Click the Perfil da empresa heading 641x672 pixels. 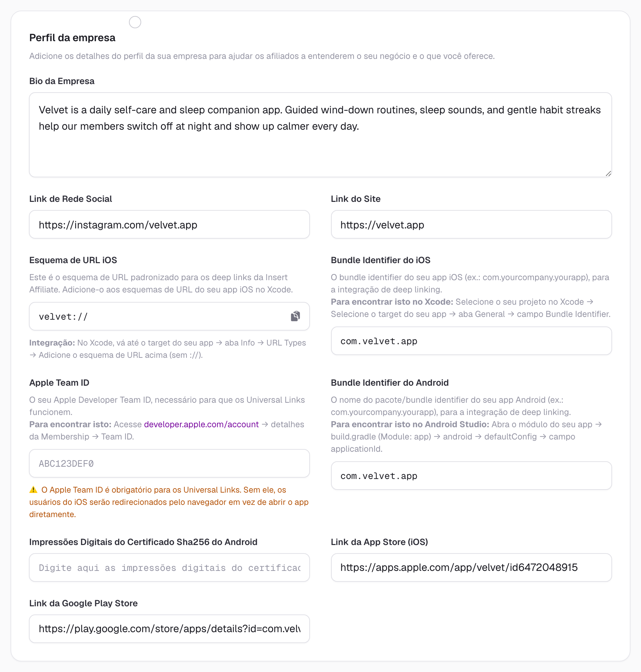pyautogui.click(x=72, y=37)
